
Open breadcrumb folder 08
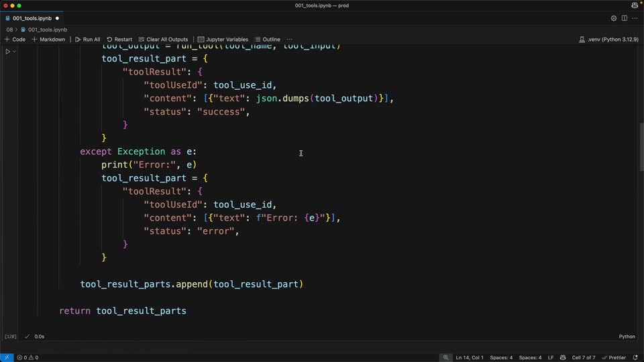[9, 29]
